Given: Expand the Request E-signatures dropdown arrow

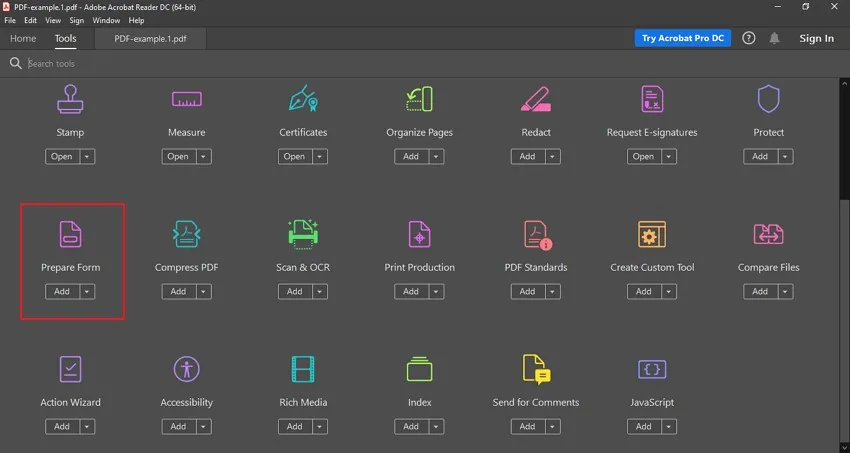Looking at the screenshot, I should click(669, 157).
